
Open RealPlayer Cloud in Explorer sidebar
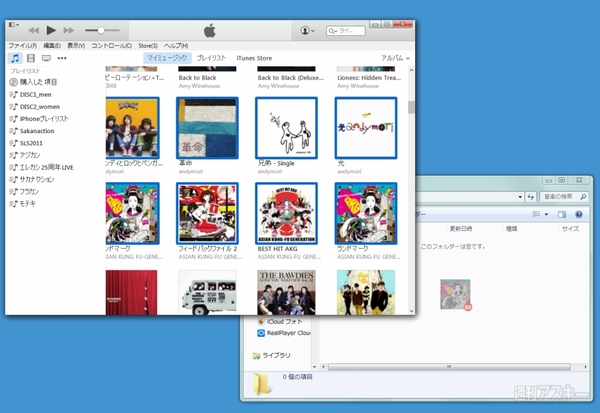pos(284,333)
